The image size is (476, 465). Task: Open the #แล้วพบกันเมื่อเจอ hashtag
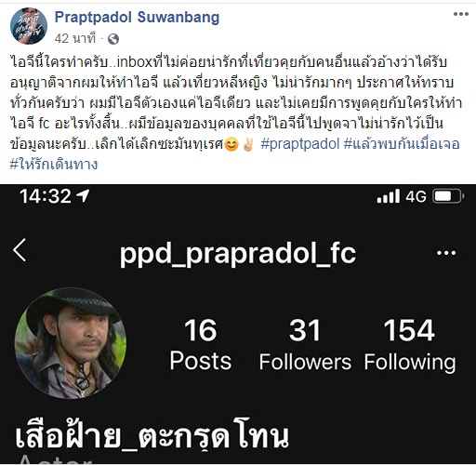point(402,144)
